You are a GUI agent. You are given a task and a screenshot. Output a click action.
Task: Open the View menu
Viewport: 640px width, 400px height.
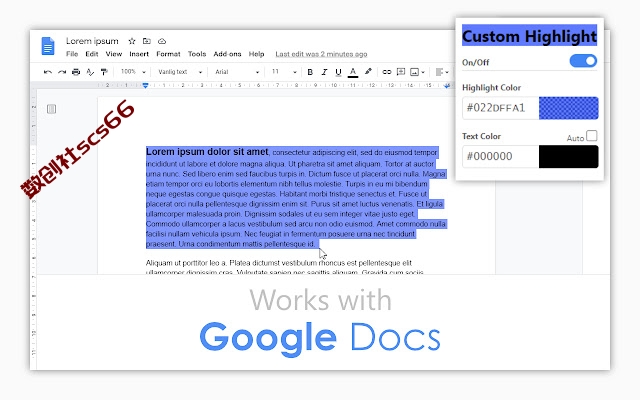point(114,54)
